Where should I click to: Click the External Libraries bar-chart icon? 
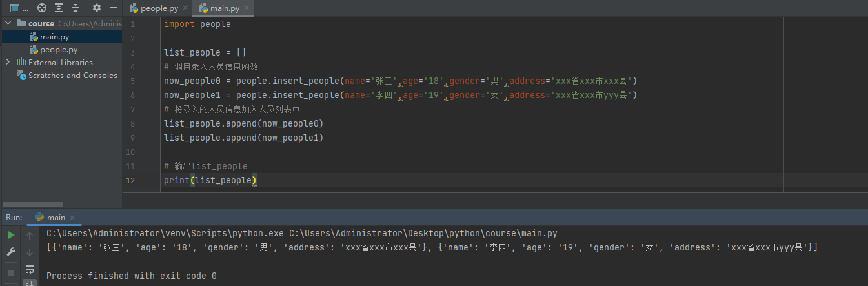tap(23, 63)
